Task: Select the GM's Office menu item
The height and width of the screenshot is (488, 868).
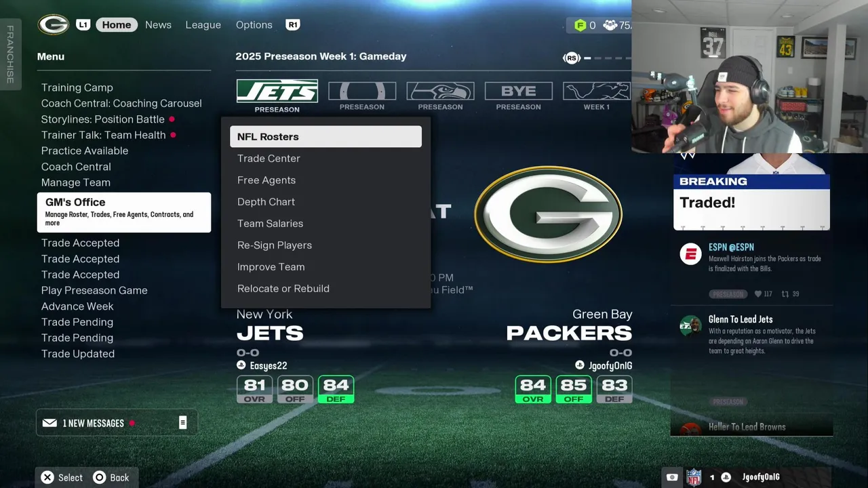Action: (124, 212)
